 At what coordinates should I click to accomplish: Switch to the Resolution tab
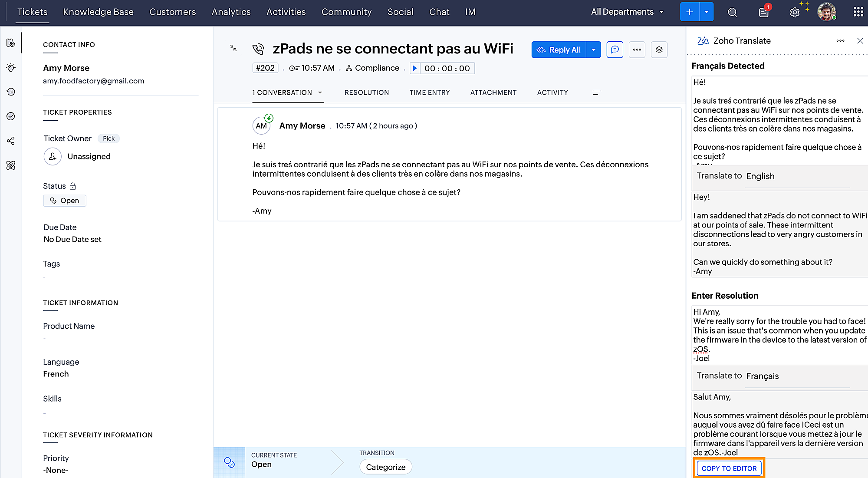point(366,92)
